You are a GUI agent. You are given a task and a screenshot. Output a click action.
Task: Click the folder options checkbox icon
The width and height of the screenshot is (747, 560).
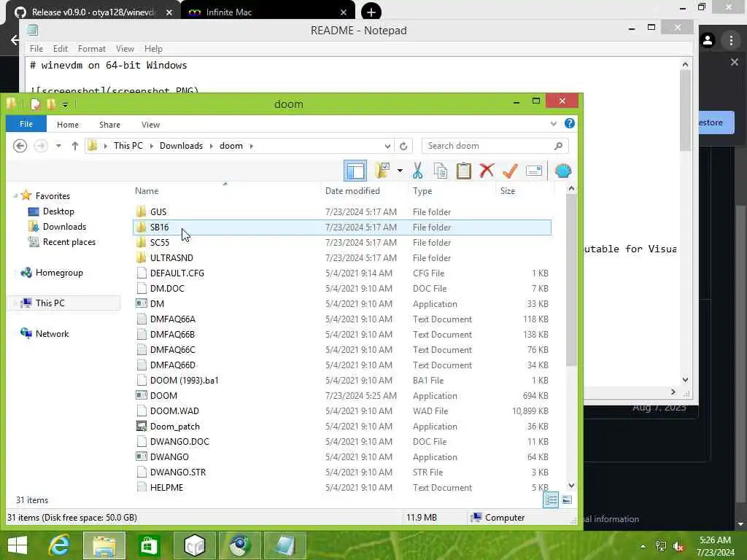coord(382,171)
